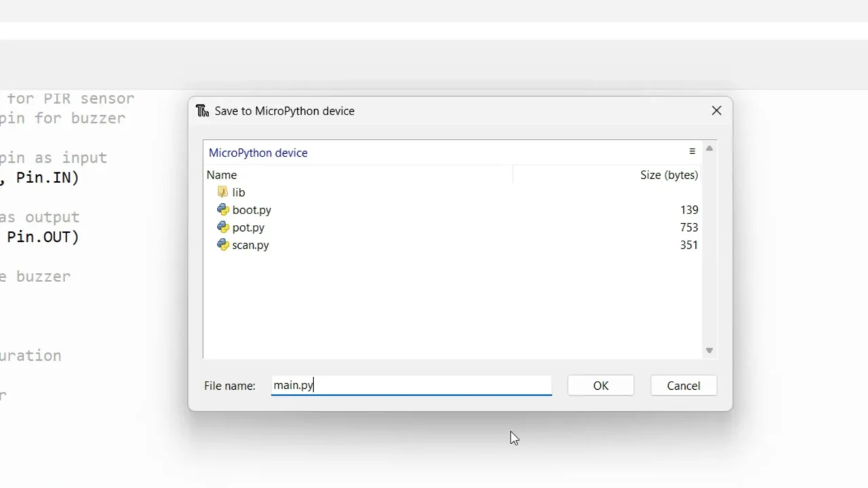Select the boot.py Python file icon

point(223,209)
